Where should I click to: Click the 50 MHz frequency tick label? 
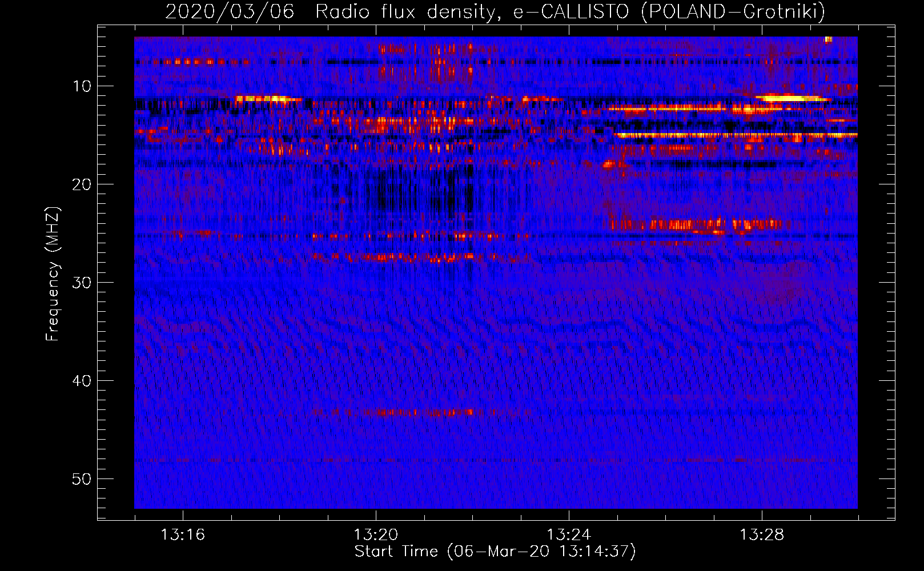[x=82, y=479]
